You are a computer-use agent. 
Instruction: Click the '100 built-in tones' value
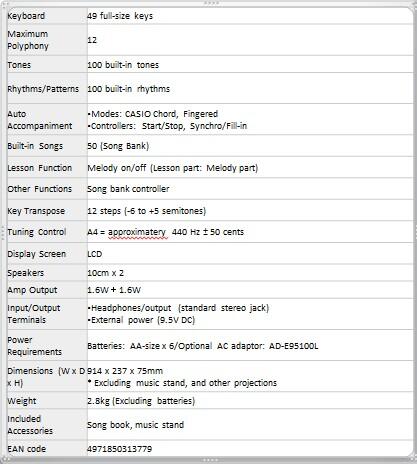(123, 65)
